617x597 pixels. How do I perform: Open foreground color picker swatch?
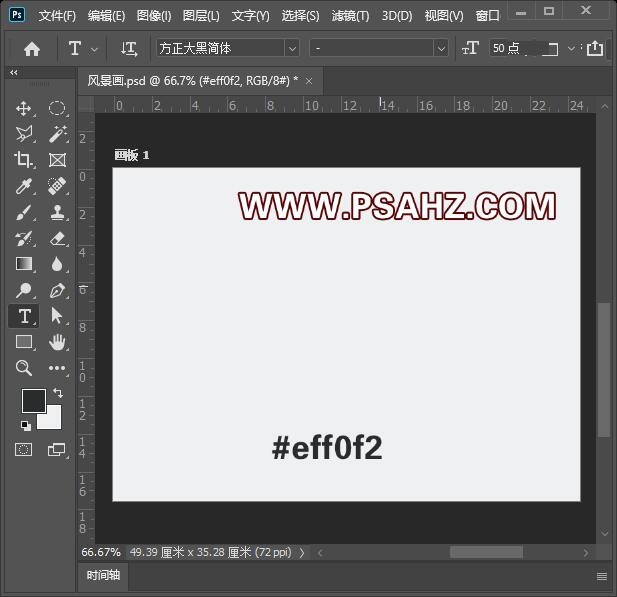(x=34, y=401)
